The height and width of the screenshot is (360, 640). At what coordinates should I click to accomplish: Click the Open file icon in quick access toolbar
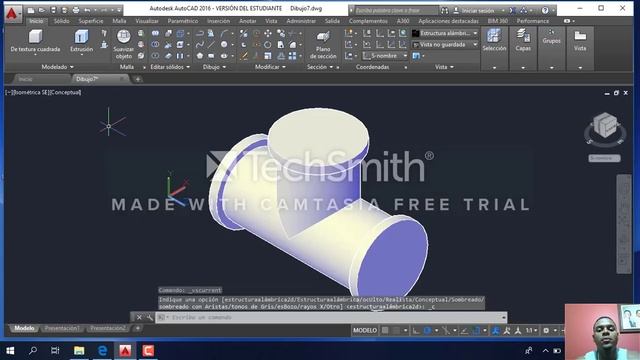(42, 10)
